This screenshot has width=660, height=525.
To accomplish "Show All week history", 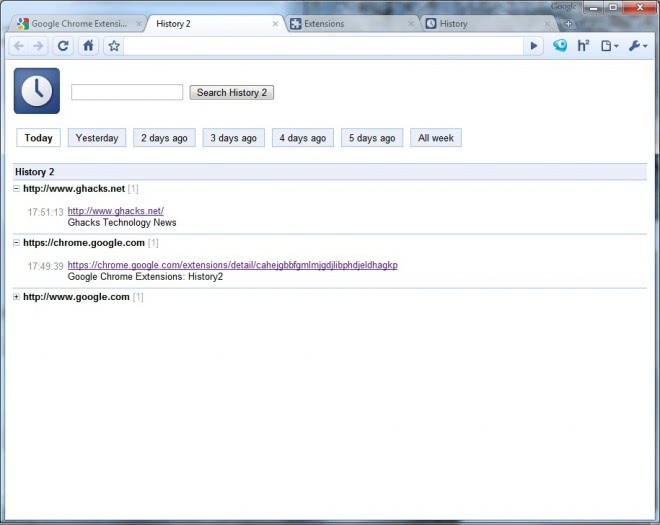I will pos(436,138).
